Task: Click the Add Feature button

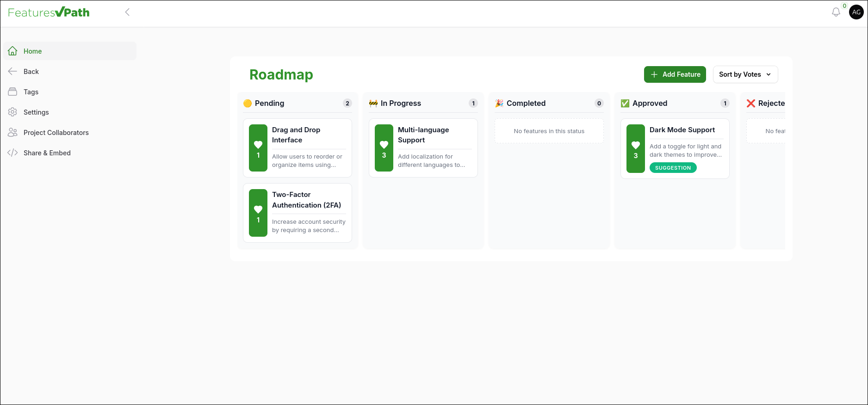Action: point(675,74)
